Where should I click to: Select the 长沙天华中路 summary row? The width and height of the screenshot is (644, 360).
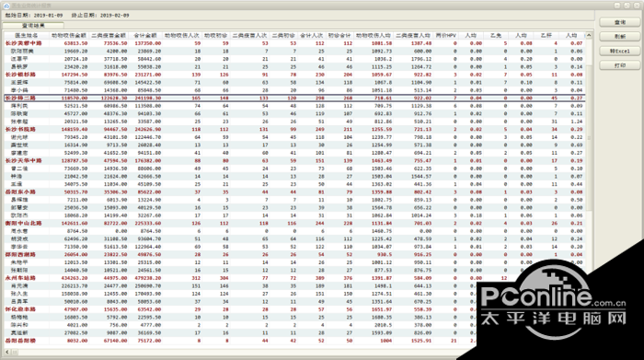[294, 161]
